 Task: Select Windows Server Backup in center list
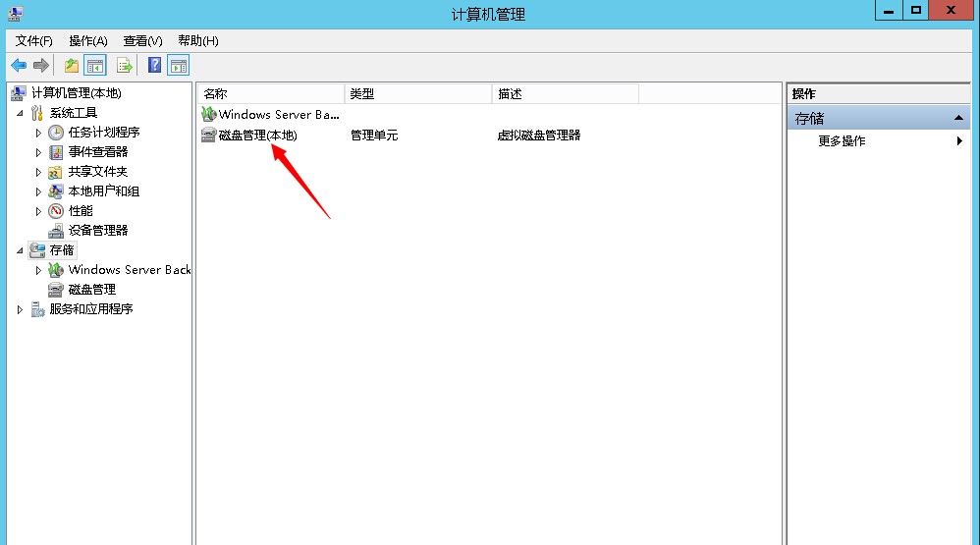point(278,115)
